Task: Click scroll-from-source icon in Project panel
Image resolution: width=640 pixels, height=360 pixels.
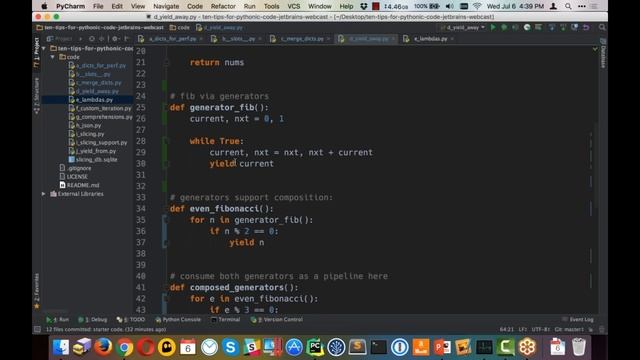Action: click(91, 39)
